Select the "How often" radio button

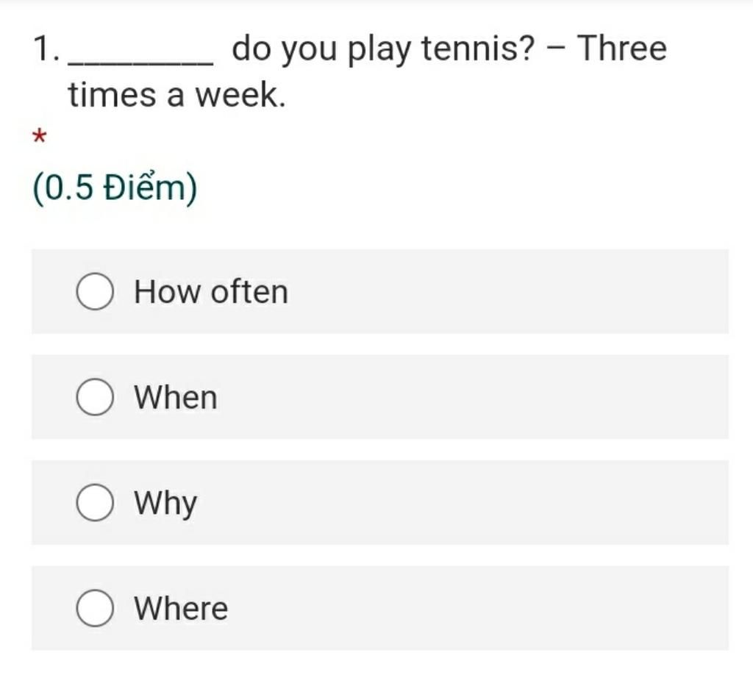pos(95,291)
